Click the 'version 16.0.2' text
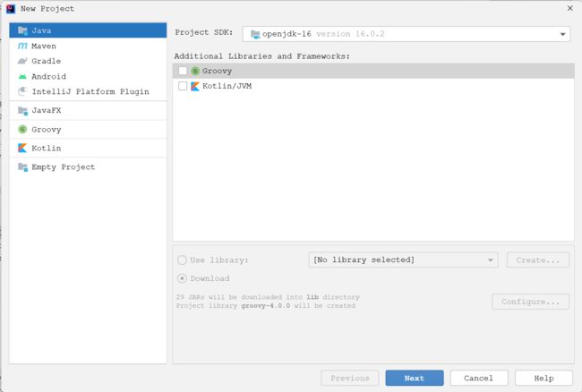This screenshot has width=582, height=392. (350, 34)
